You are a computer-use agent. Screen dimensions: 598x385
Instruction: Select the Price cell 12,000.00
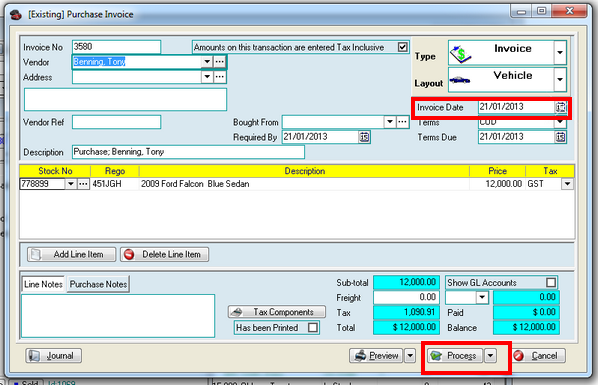point(497,184)
